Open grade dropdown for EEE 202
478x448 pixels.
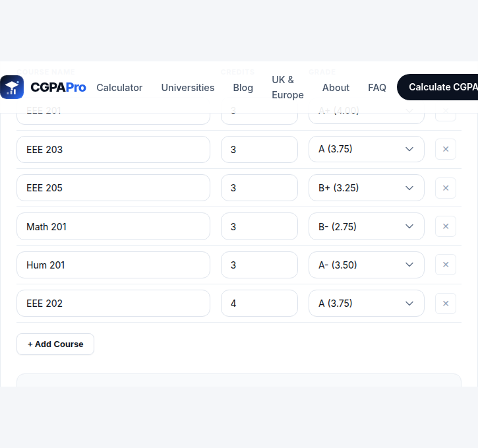pos(366,303)
